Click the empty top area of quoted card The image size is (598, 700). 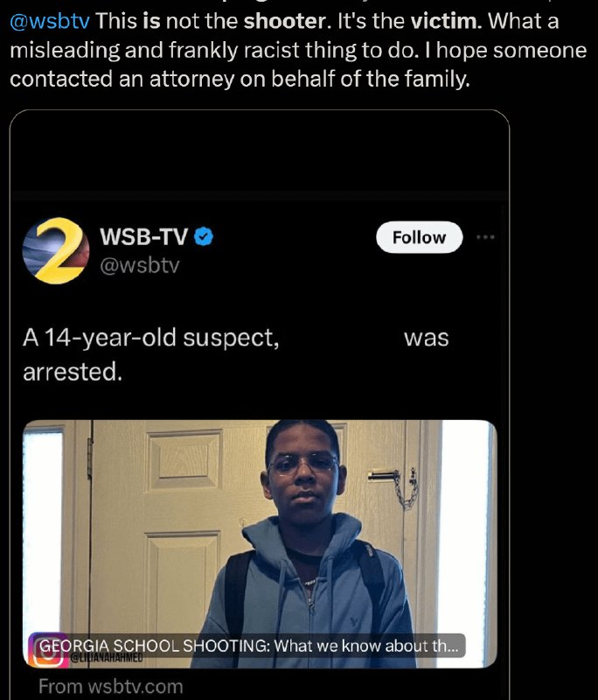coord(260,151)
